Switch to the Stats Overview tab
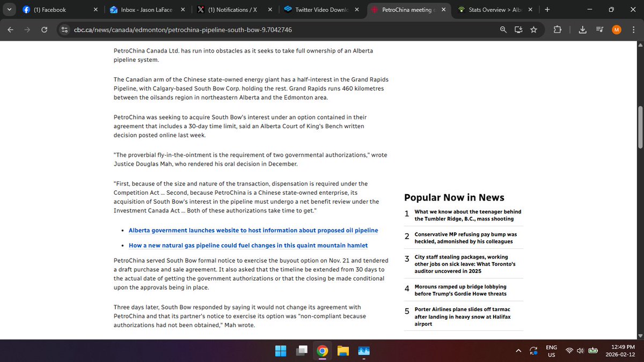The height and width of the screenshot is (362, 644). (496, 10)
